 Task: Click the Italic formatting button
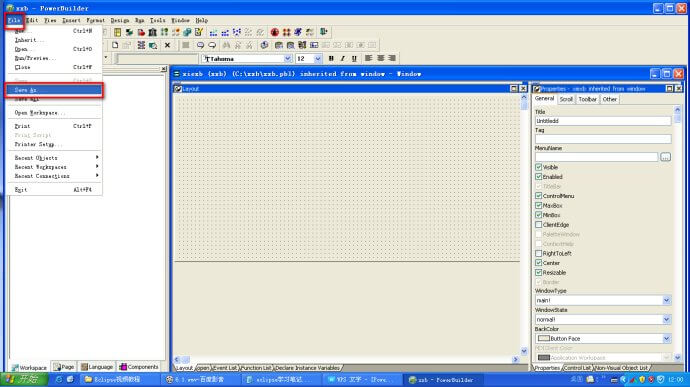pyautogui.click(x=342, y=59)
